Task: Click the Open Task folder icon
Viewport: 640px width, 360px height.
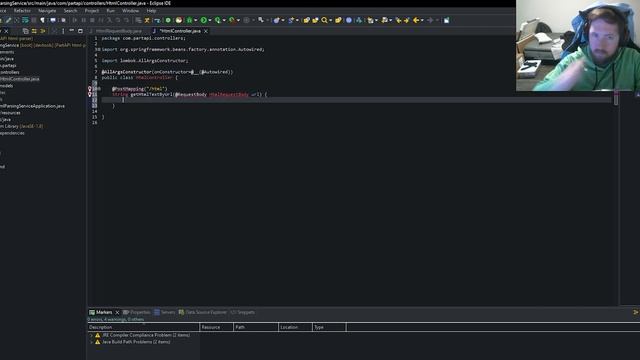Action: click(x=315, y=20)
